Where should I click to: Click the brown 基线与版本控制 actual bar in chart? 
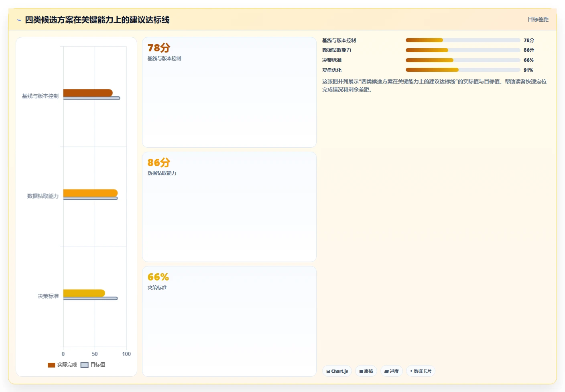point(88,93)
